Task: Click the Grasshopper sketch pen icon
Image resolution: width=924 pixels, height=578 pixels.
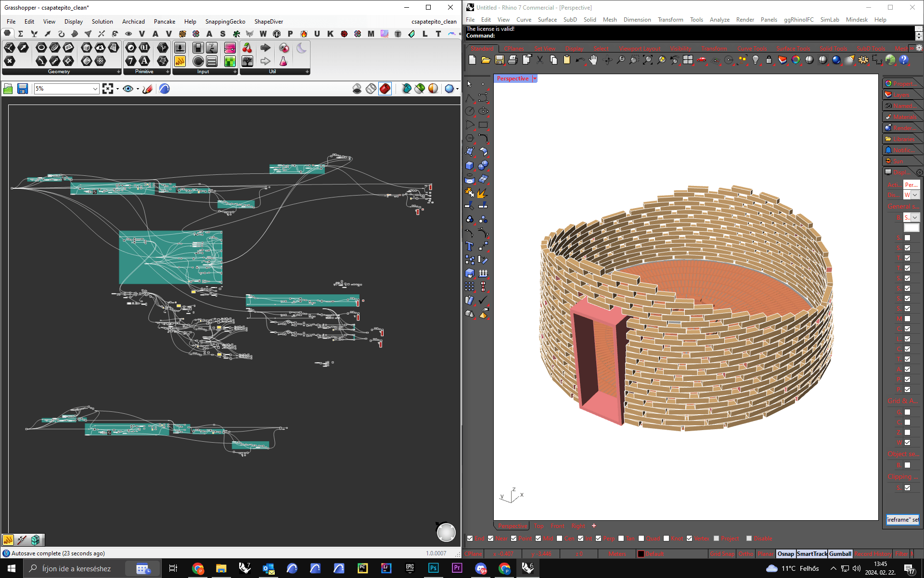Action: click(x=148, y=89)
